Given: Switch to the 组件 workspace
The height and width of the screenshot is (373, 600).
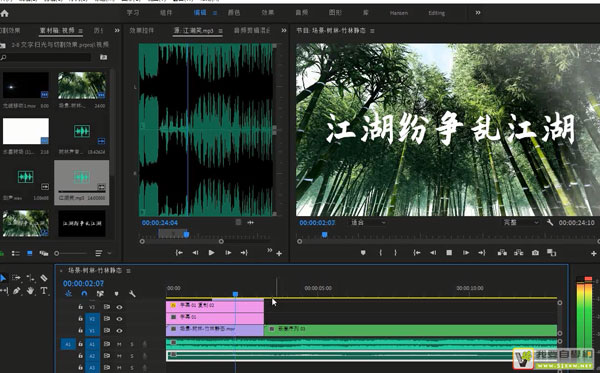Looking at the screenshot, I should [166, 13].
